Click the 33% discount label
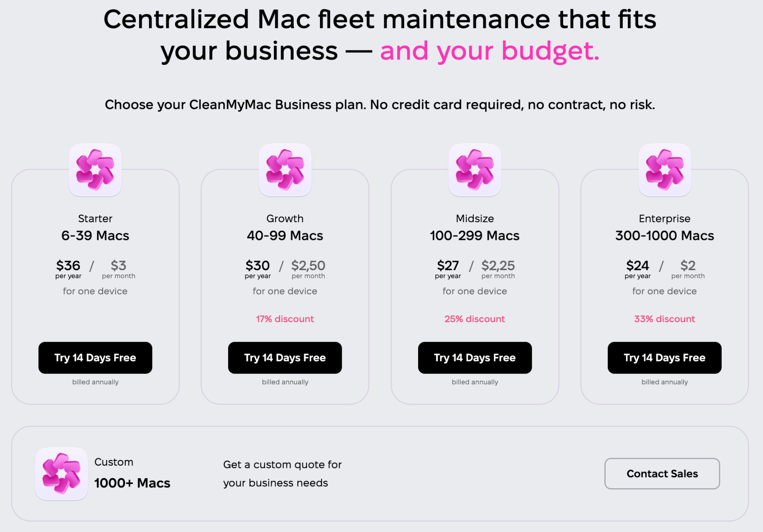This screenshot has width=763, height=532. pos(664,319)
